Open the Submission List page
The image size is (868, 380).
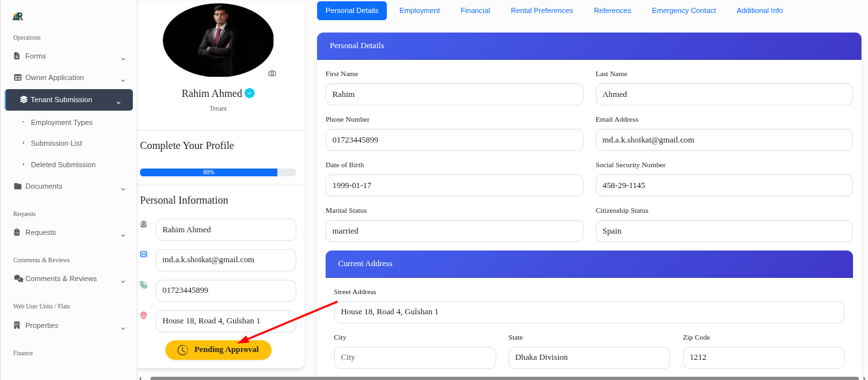56,143
